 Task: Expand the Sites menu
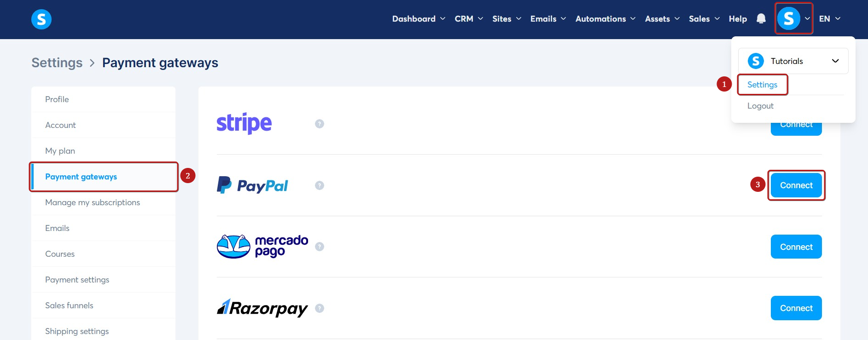point(507,19)
